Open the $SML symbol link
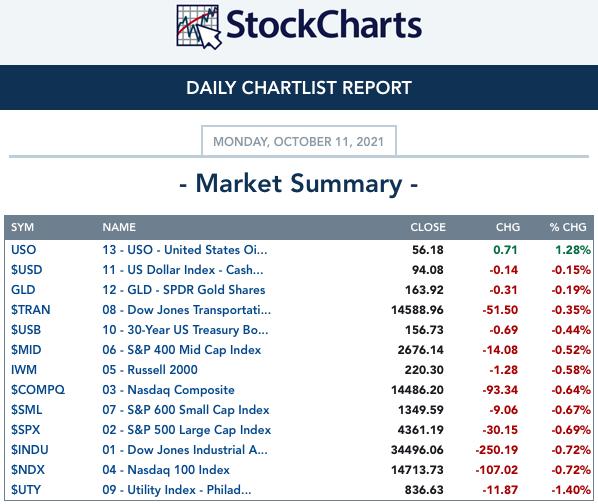 coord(27,410)
